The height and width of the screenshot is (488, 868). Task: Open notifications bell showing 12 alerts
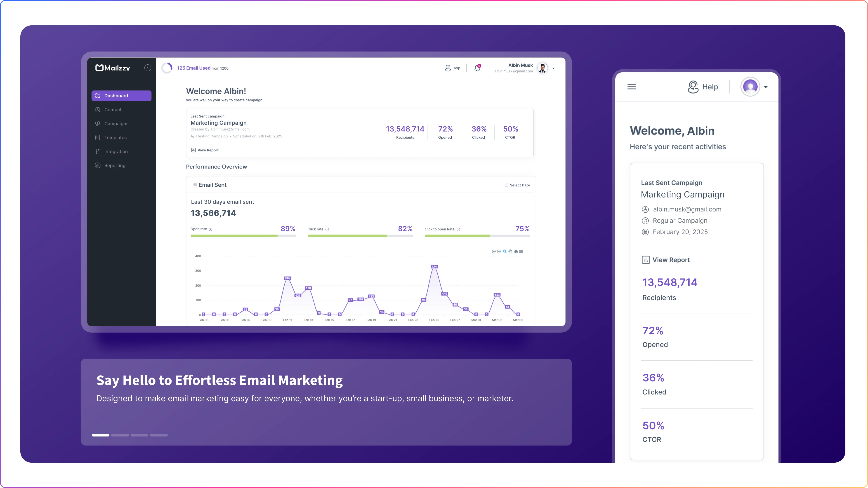477,68
